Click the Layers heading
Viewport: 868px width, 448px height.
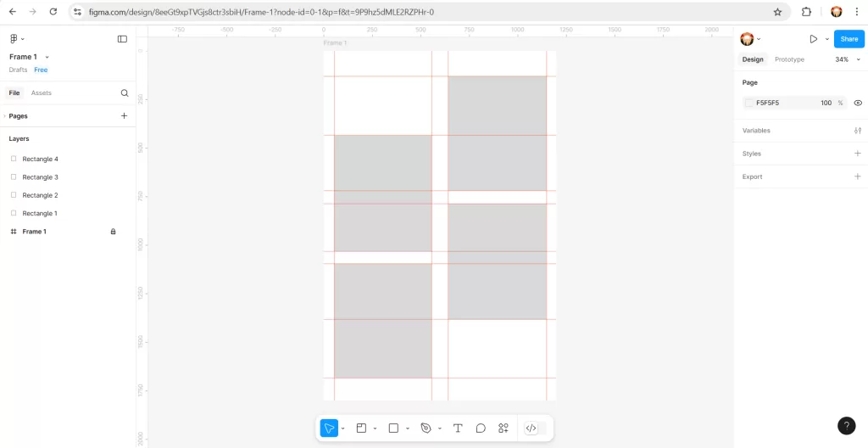(x=19, y=138)
